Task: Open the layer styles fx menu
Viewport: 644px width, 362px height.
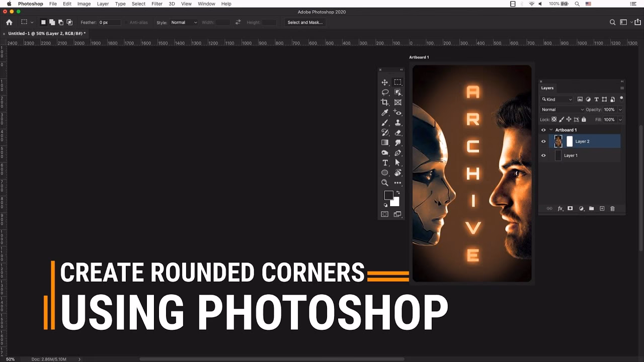Action: click(560, 208)
